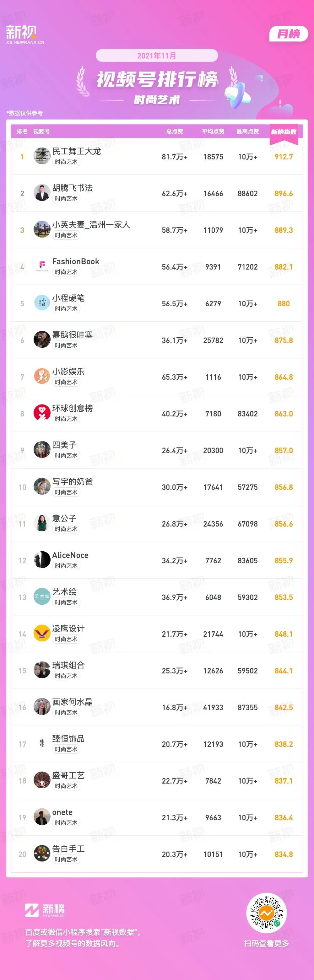
Task: Open 小影娱乐 orange avatar
Action: 42,376
